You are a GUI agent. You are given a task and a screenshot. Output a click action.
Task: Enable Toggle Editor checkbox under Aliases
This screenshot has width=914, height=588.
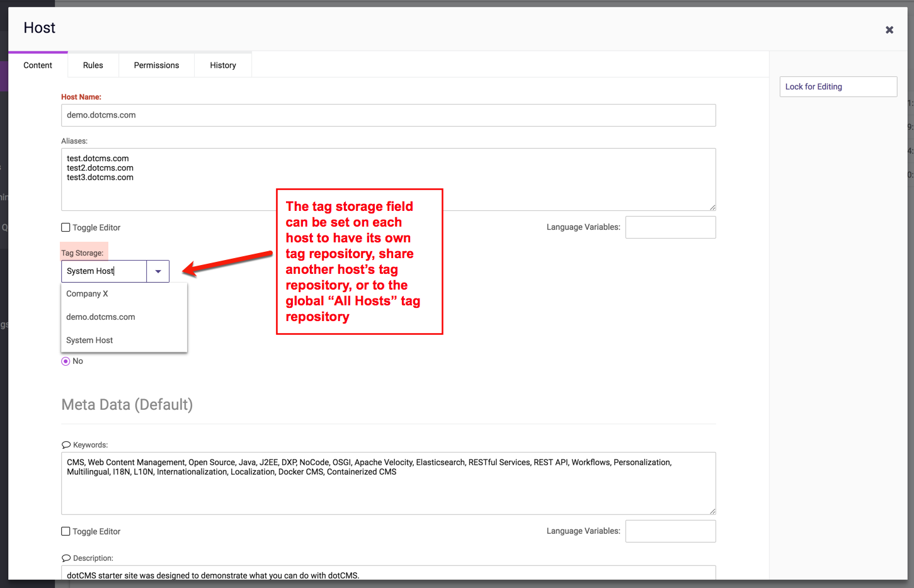[66, 227]
